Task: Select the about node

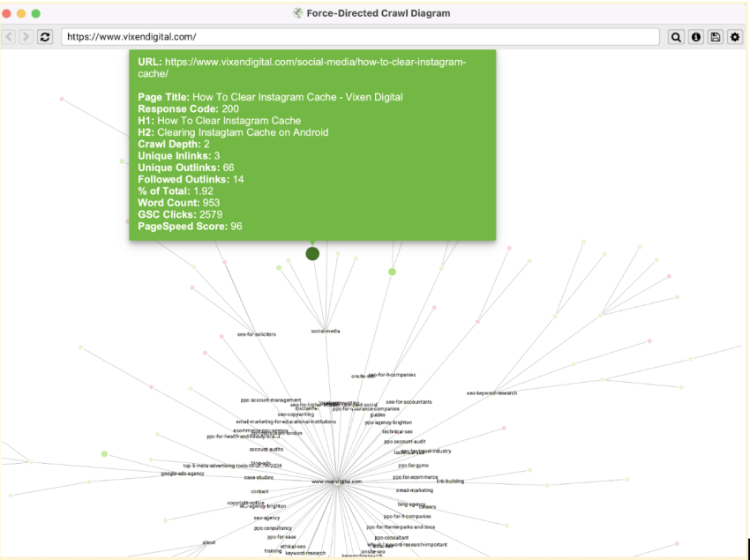Action: tap(209, 542)
